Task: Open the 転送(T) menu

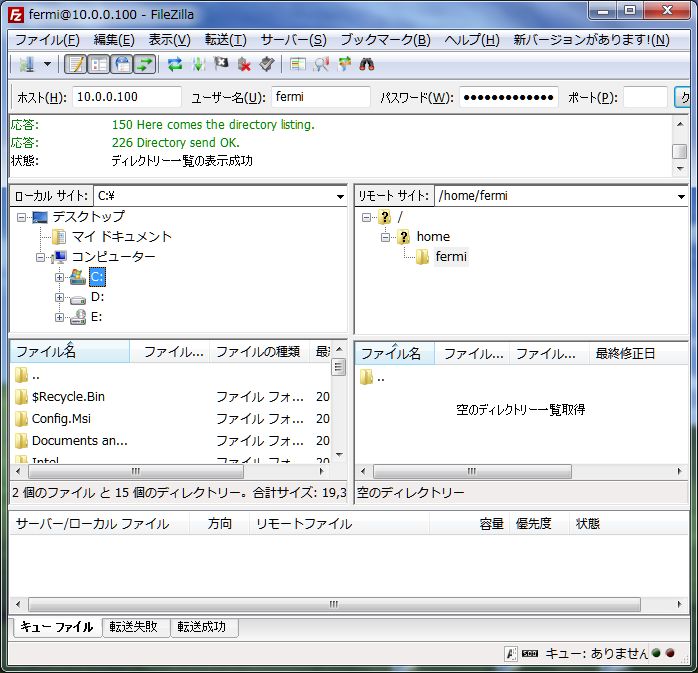Action: click(225, 40)
